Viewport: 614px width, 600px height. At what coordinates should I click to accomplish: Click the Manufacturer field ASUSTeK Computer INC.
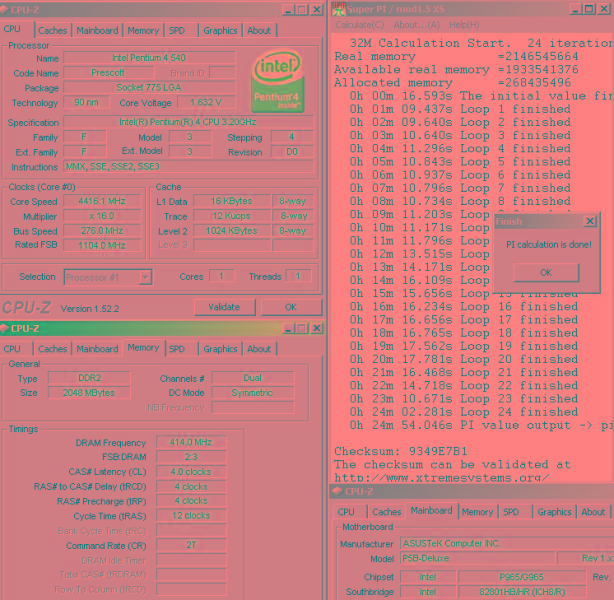(x=507, y=544)
